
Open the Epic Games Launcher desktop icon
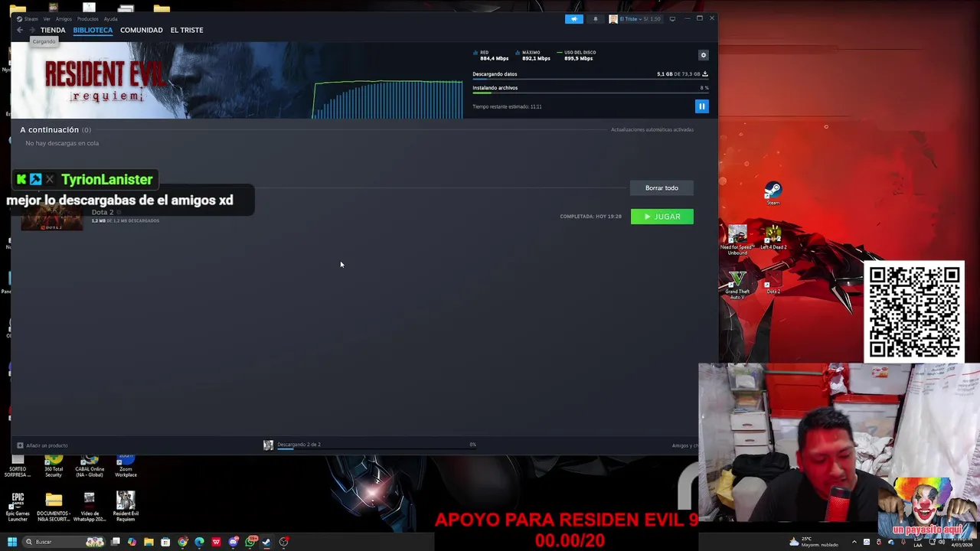point(18,507)
